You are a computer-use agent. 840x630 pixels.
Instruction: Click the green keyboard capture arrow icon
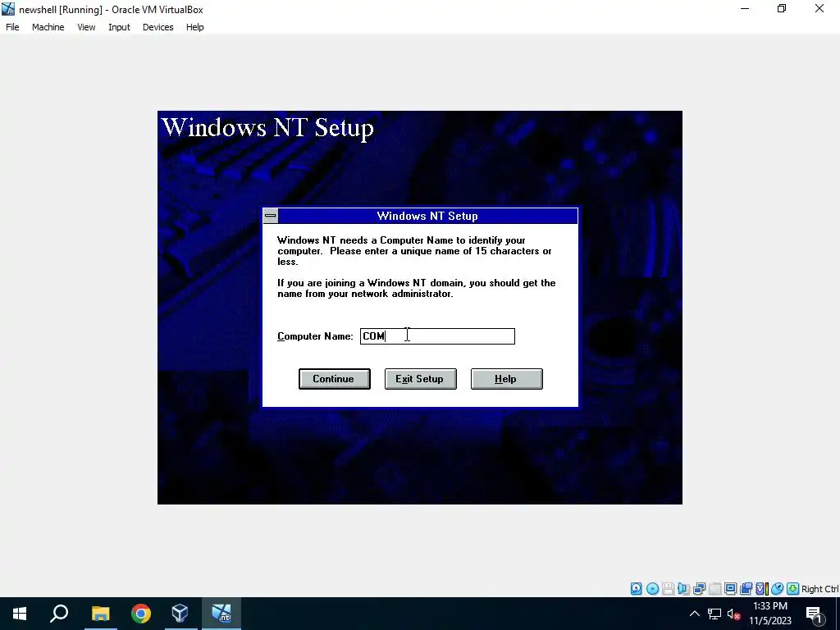click(793, 589)
